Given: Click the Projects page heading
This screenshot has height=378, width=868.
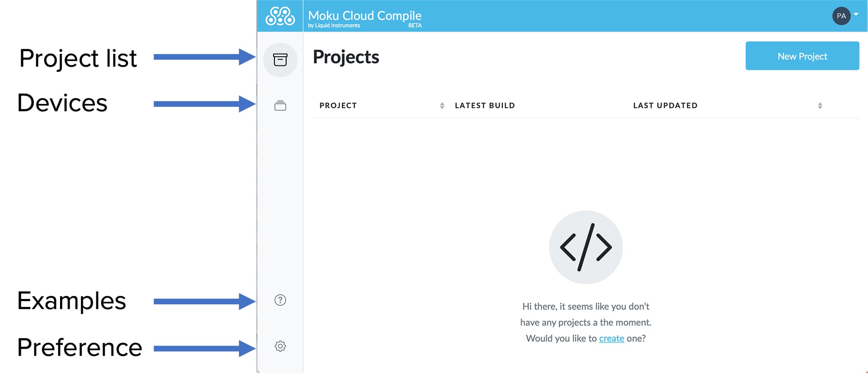Looking at the screenshot, I should [346, 57].
